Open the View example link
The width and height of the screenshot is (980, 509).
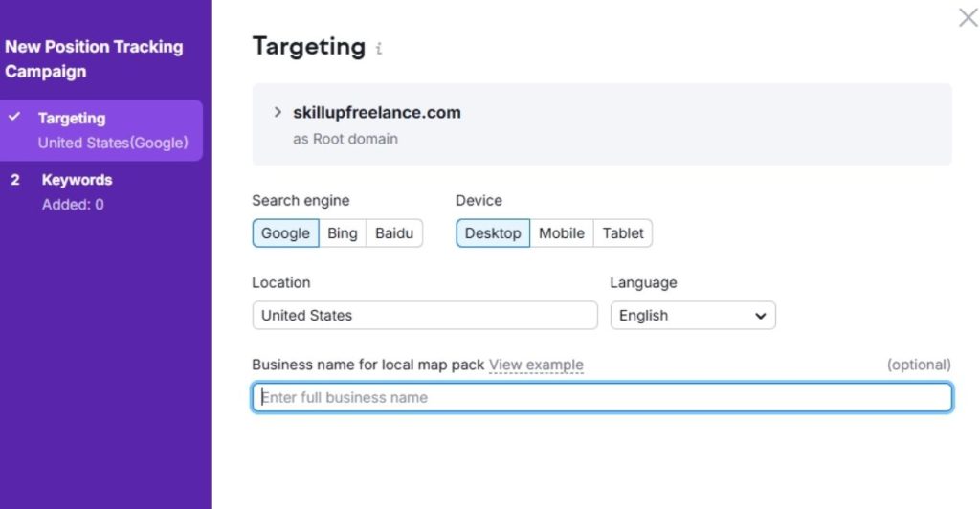(536, 365)
